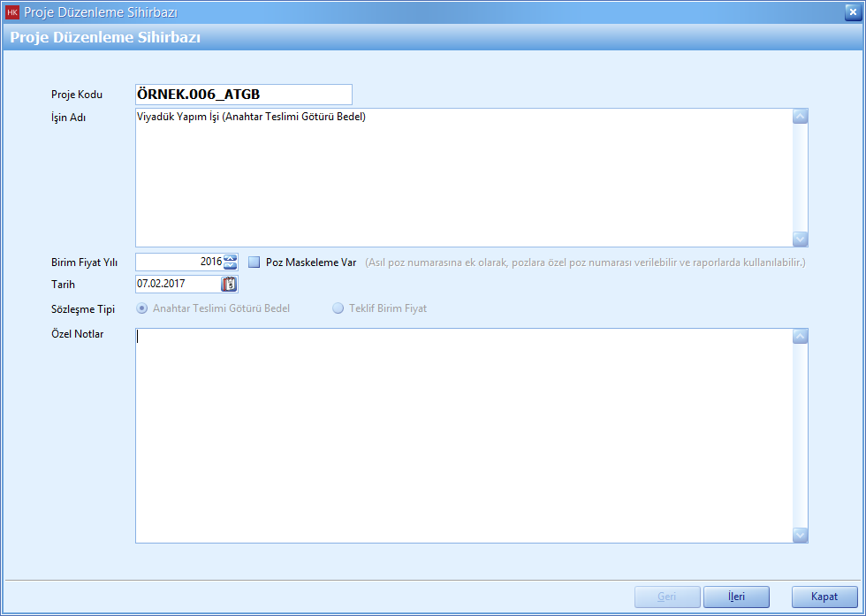Click the Geri back button
Image resolution: width=866 pixels, height=616 pixels.
pos(667,597)
